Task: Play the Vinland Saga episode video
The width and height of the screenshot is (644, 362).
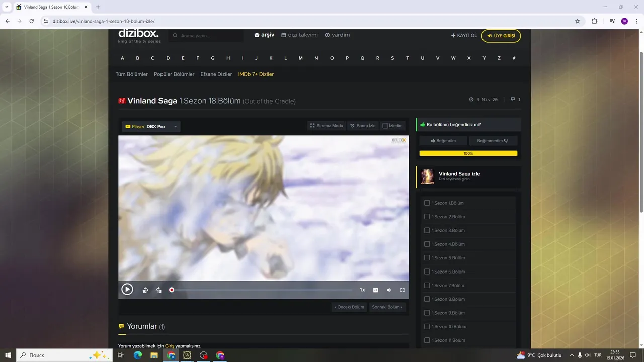Action: coord(127,289)
